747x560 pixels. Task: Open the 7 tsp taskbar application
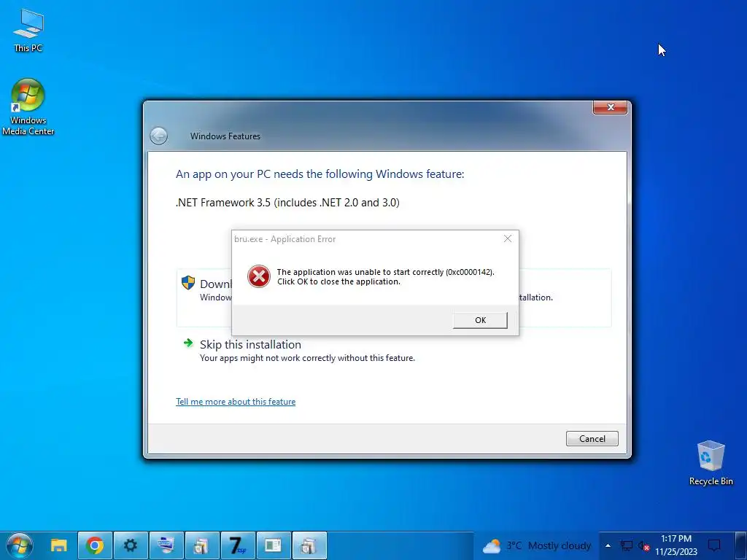pos(237,545)
